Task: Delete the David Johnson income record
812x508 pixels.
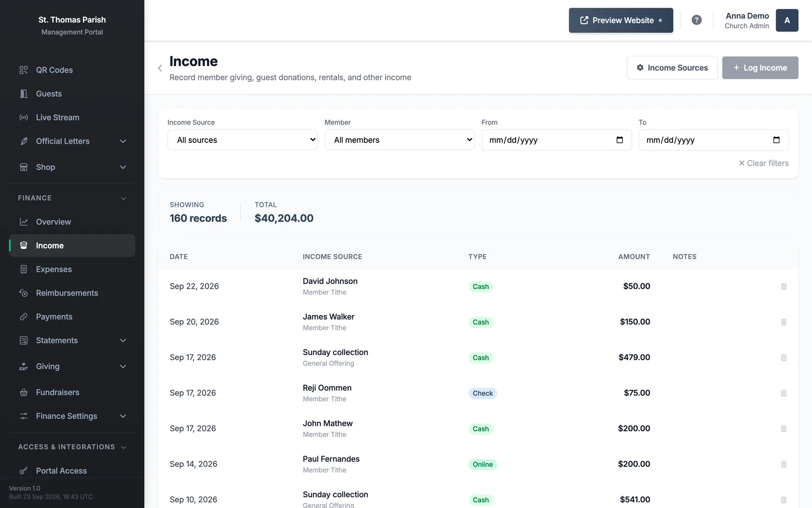Action: click(784, 287)
